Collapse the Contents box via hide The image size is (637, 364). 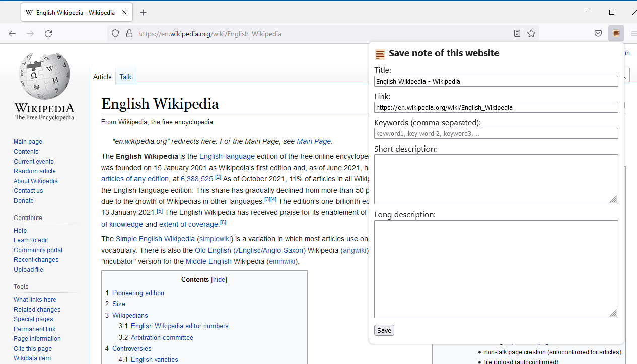tap(219, 279)
